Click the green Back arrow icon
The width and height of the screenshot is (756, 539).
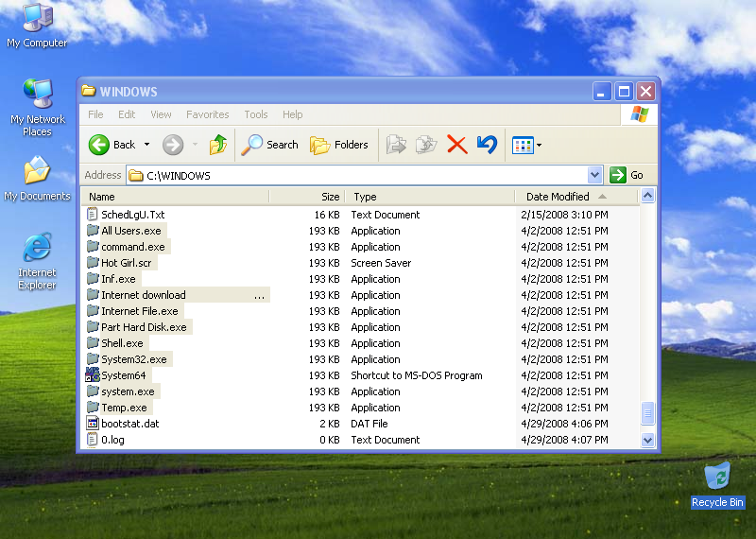tap(99, 145)
